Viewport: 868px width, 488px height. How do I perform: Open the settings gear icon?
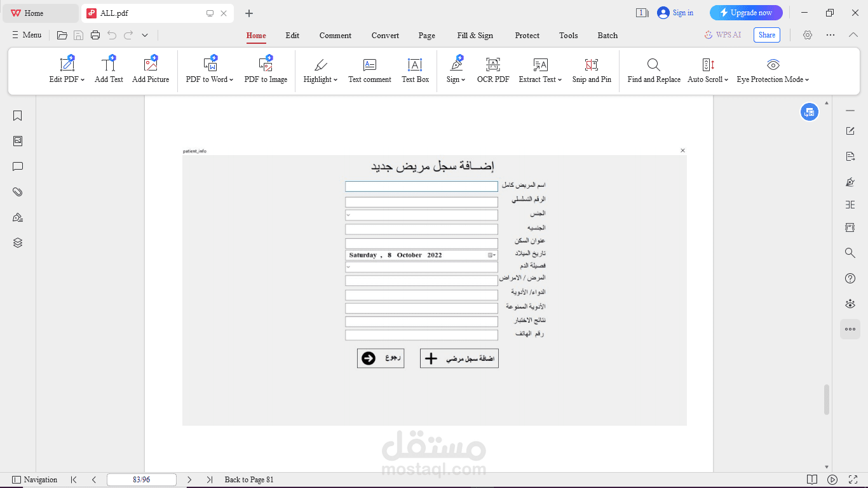pyautogui.click(x=808, y=36)
